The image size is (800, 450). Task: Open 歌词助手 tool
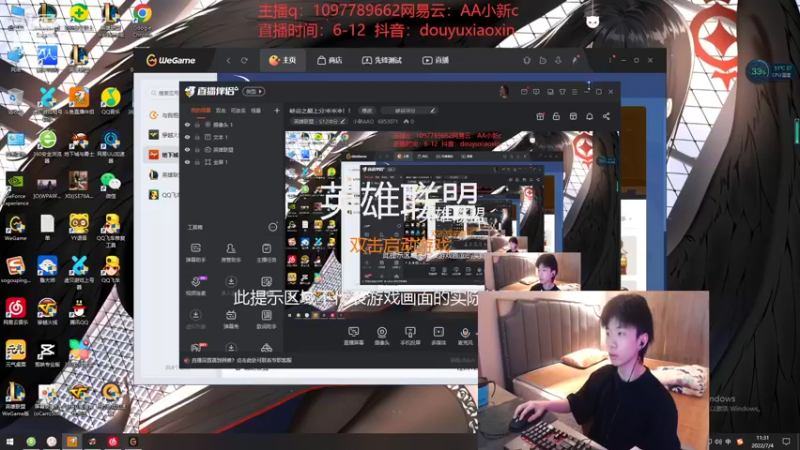tap(266, 319)
